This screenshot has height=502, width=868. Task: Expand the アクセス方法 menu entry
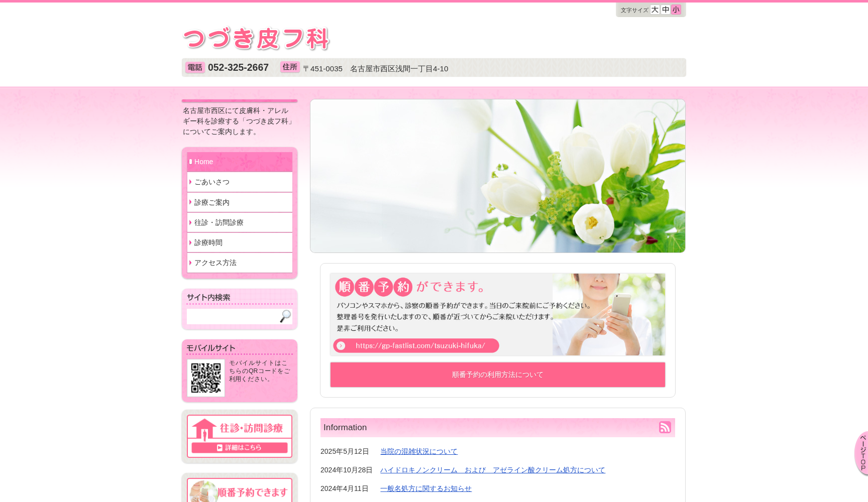coord(215,263)
